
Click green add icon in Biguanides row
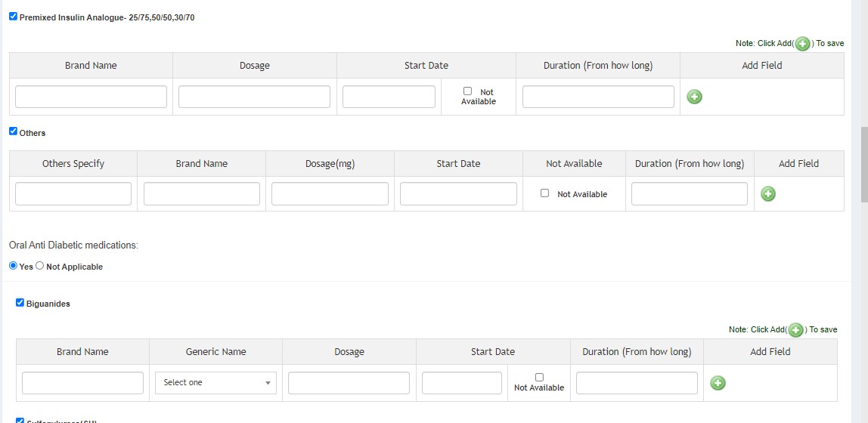point(718,383)
